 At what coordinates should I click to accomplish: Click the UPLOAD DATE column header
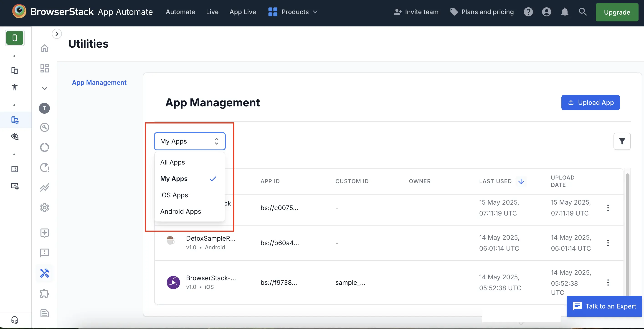(x=563, y=181)
